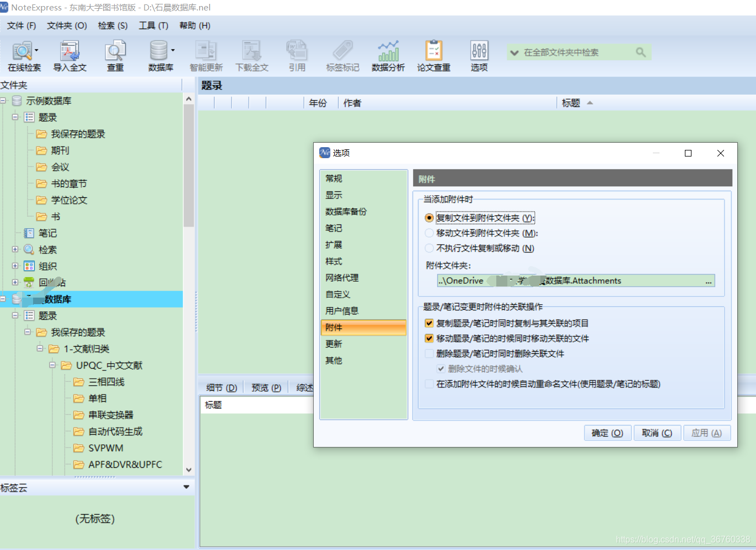Open the 标签云 panel dropdown arrow
The width and height of the screenshot is (756, 550).
pos(186,487)
